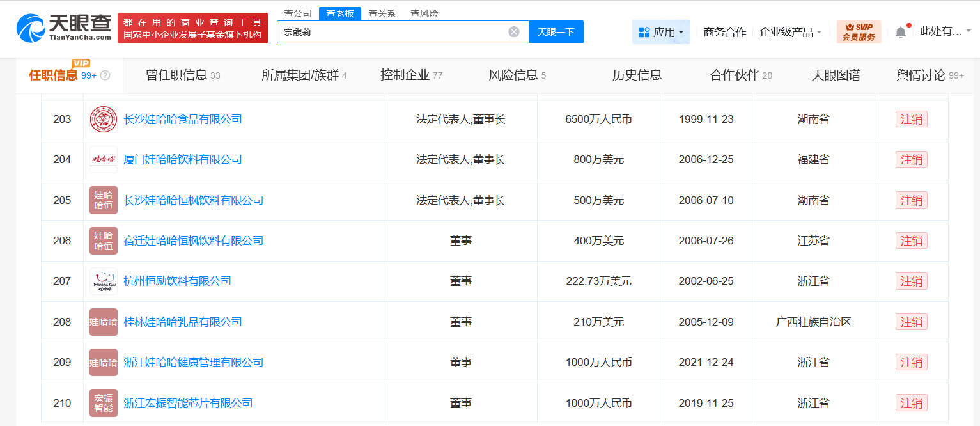Viewport: 980px width, 426px height.
Task: Open the notification bell icon
Action: pos(901,32)
